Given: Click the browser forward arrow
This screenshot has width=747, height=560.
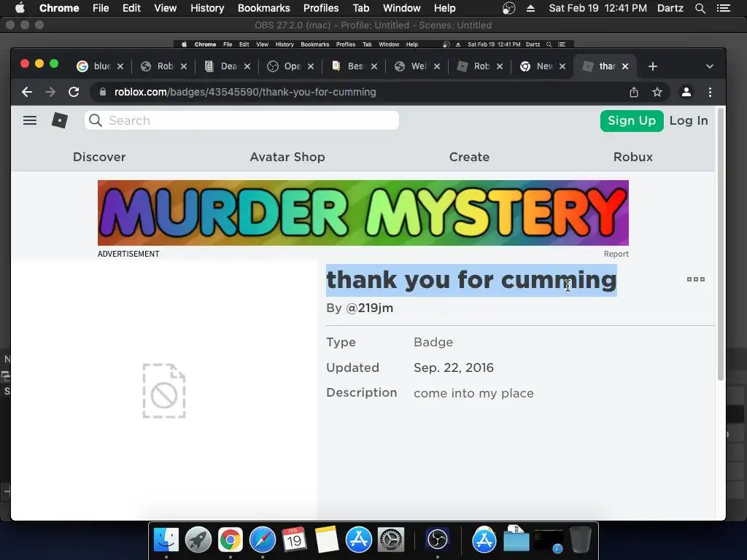Looking at the screenshot, I should pyautogui.click(x=50, y=92).
